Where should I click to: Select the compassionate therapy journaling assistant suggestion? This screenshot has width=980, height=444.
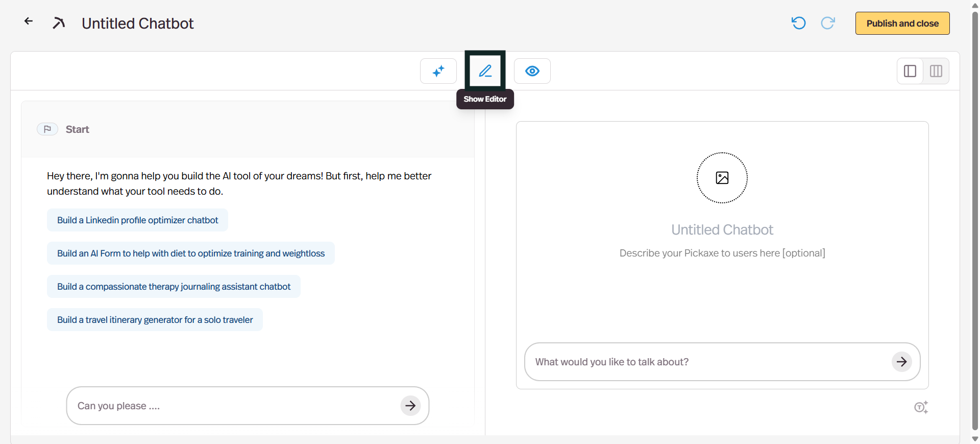point(174,287)
